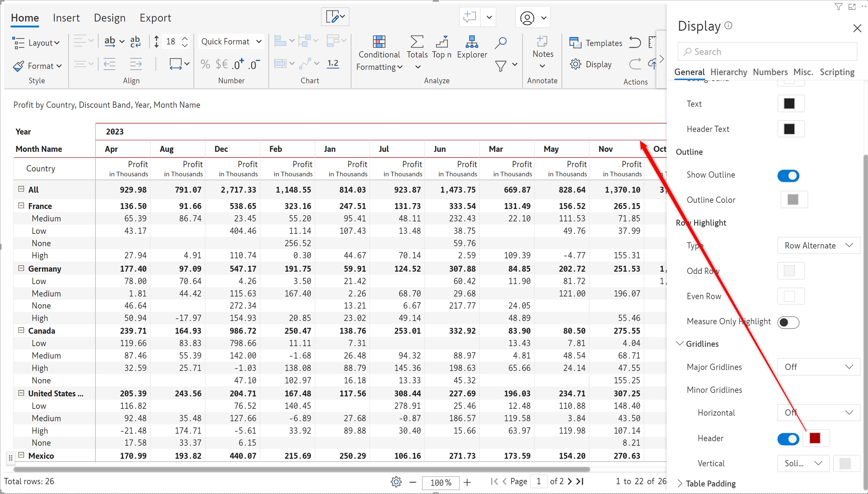Enable Measure Only Highlight switch
This screenshot has height=494, width=868.
(788, 322)
